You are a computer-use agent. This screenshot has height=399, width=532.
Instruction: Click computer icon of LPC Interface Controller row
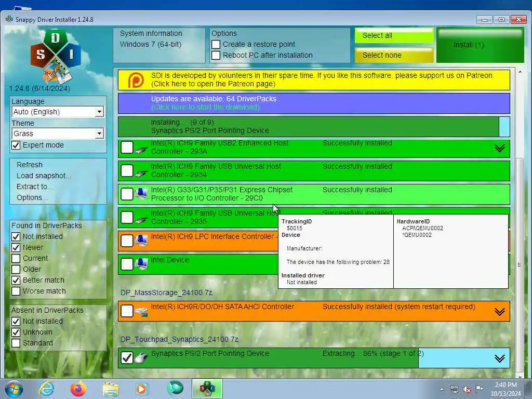coord(141,241)
